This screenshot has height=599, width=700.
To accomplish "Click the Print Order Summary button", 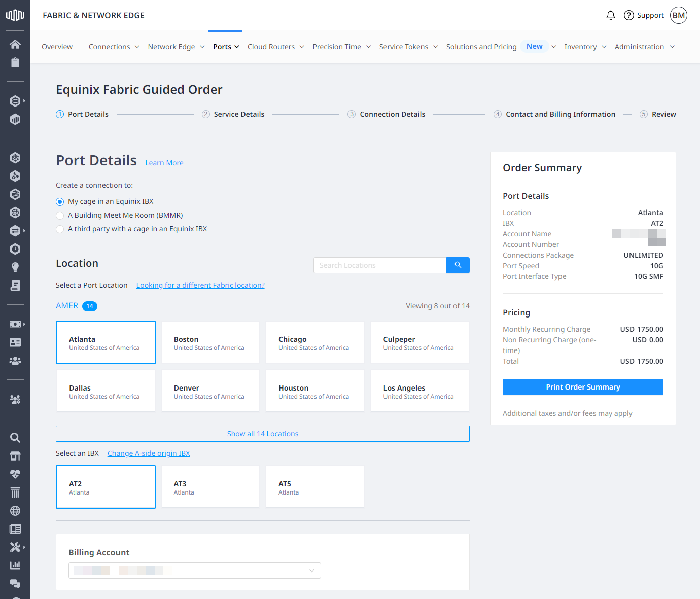I will (583, 387).
